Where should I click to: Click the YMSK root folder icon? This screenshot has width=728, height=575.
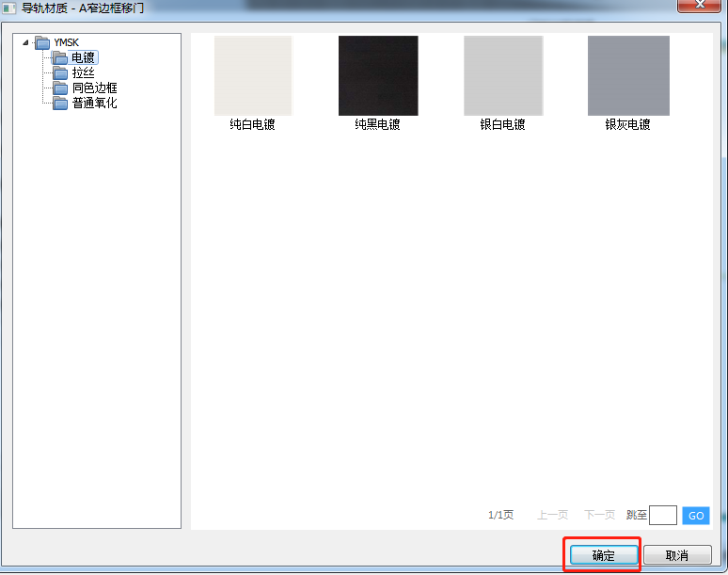[42, 43]
